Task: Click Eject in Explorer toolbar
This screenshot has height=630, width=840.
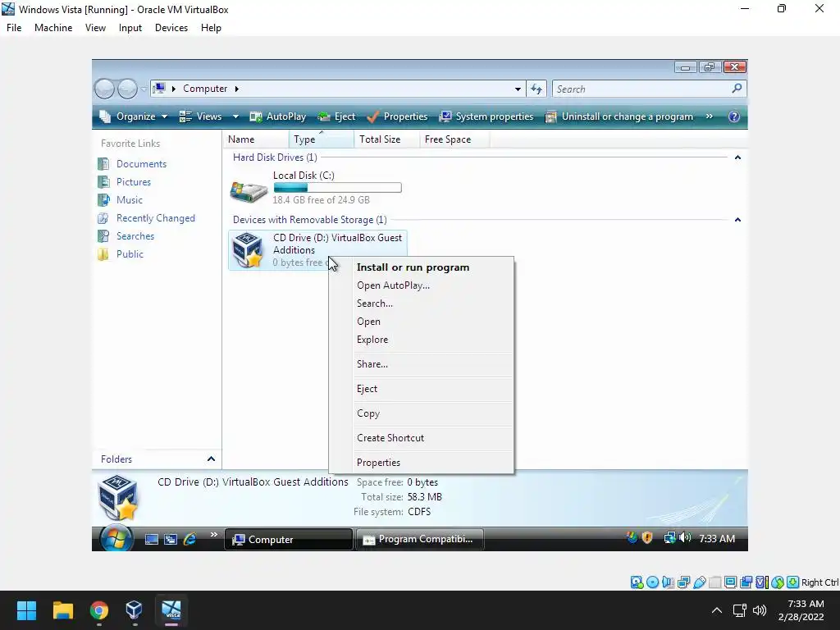Action: pyautogui.click(x=336, y=116)
